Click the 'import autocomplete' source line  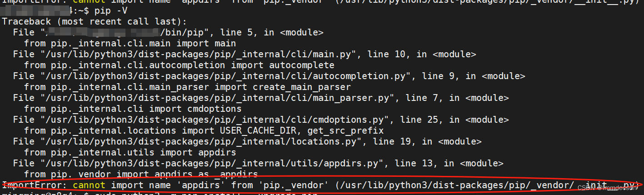(179, 65)
